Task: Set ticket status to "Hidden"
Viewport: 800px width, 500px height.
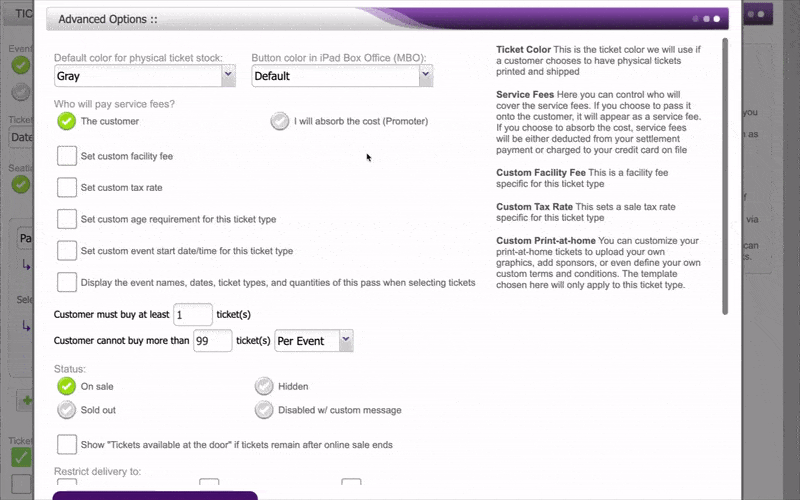Action: click(x=264, y=386)
